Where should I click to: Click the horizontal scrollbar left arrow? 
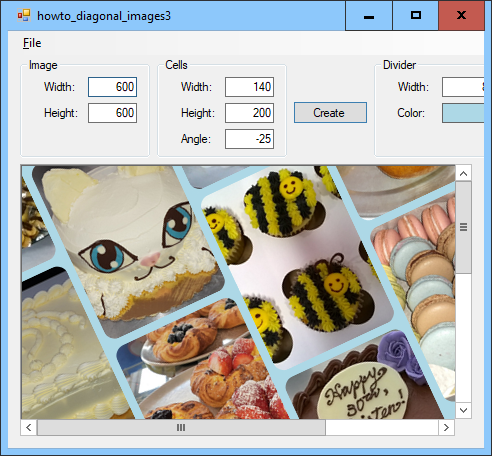pos(29,427)
